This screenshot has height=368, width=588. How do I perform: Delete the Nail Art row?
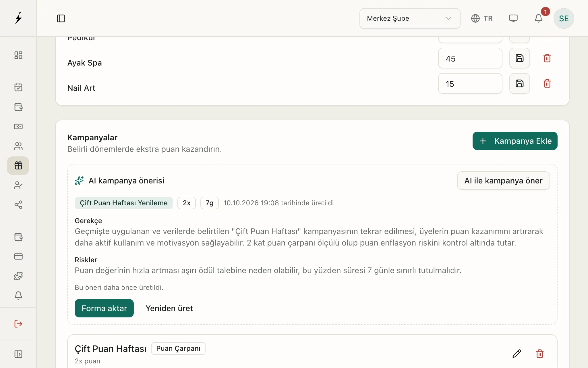[x=547, y=83]
